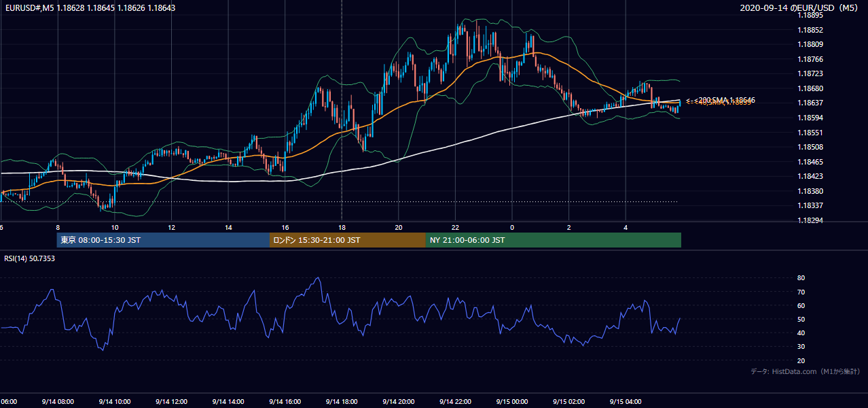868x408 pixels.
Task: Click price axis label 1.18809
Action: tap(810, 44)
